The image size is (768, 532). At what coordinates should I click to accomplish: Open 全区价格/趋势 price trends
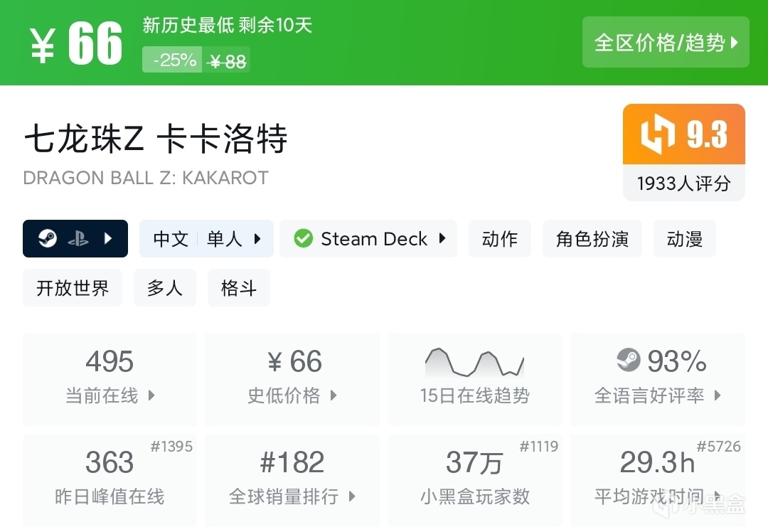coord(666,43)
